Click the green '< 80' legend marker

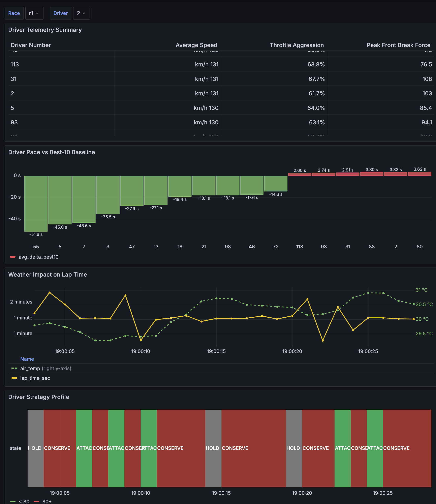click(x=13, y=501)
